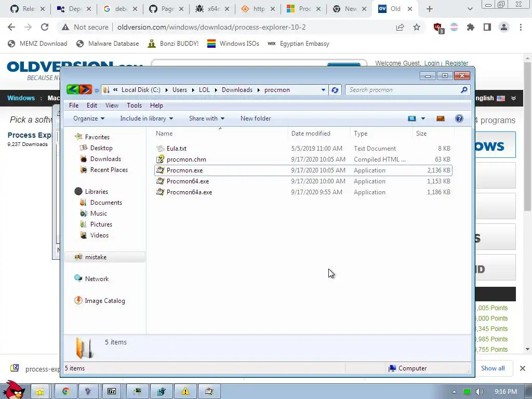This screenshot has height=399, width=532.
Task: Click the Register link on oldversion.com
Action: click(x=456, y=63)
